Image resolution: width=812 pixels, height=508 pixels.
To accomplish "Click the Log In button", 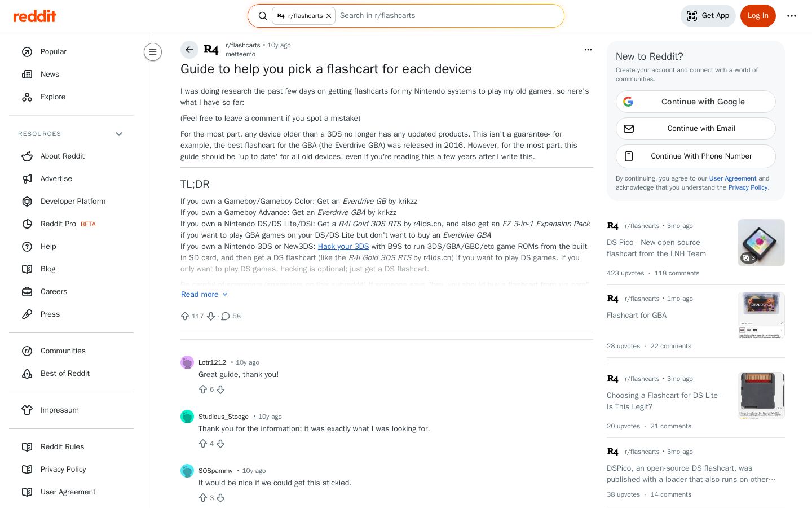I will tap(758, 16).
